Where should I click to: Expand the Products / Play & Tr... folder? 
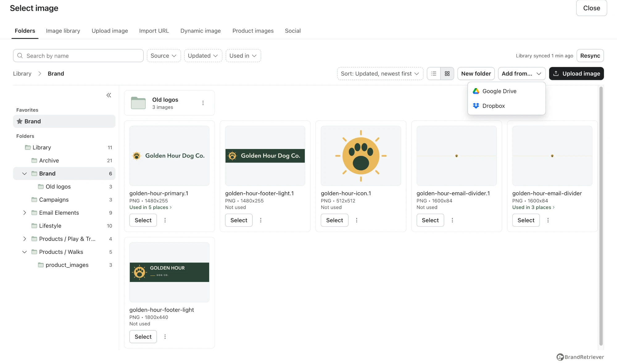24,239
